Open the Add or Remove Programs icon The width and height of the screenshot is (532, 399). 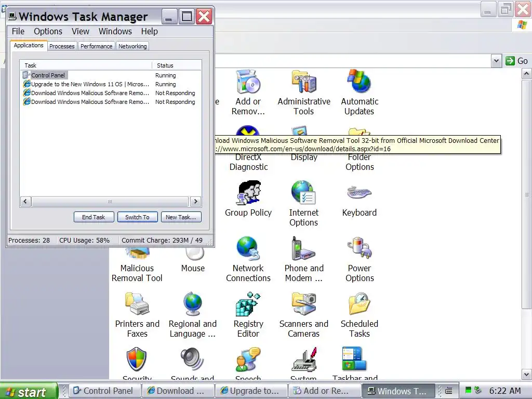(x=248, y=83)
